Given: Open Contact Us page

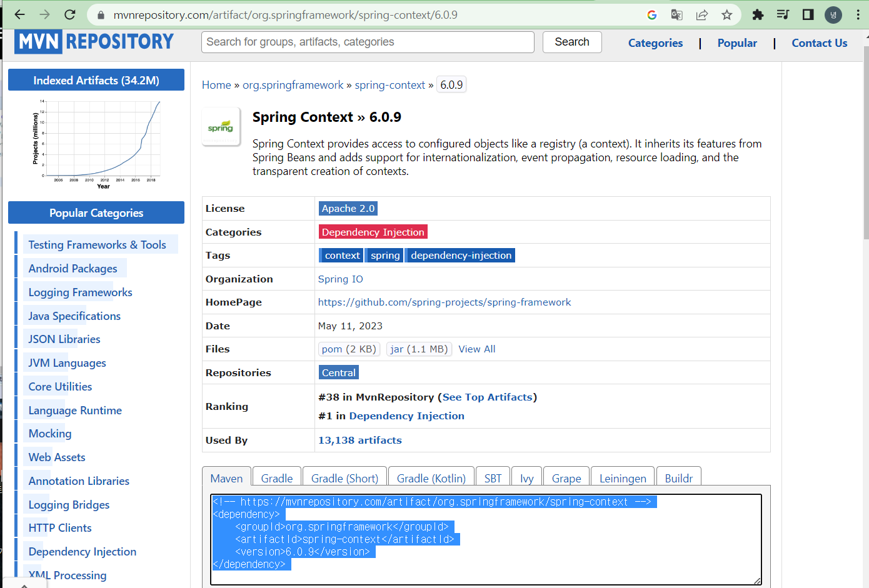Looking at the screenshot, I should (x=820, y=43).
